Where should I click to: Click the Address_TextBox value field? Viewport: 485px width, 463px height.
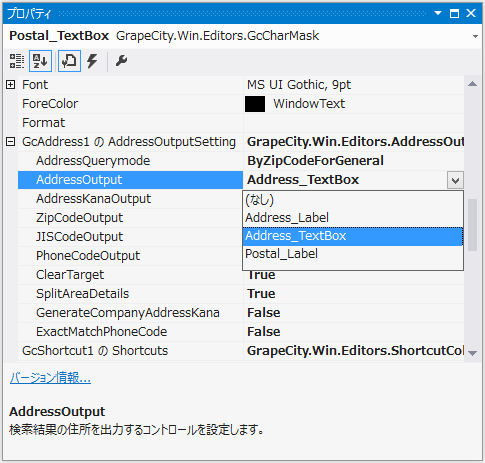coord(345,180)
